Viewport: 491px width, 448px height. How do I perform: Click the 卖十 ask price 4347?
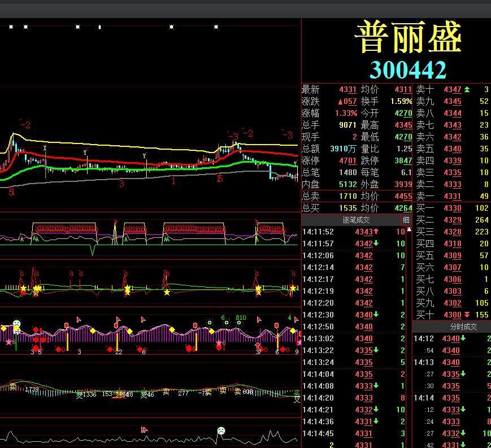click(x=453, y=89)
